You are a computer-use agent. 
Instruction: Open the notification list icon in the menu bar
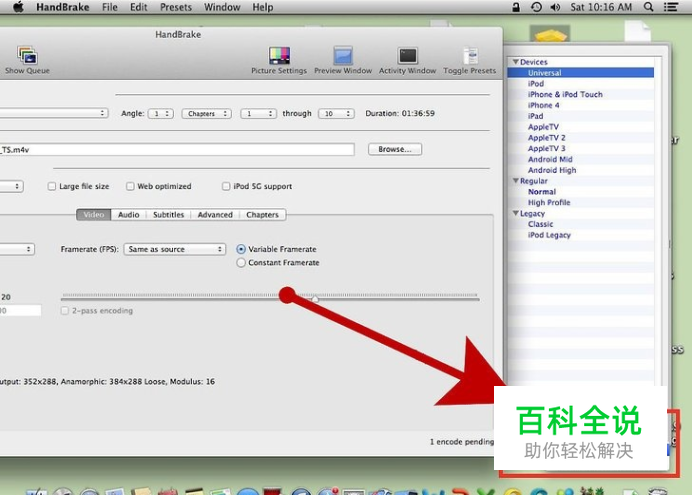(x=671, y=7)
